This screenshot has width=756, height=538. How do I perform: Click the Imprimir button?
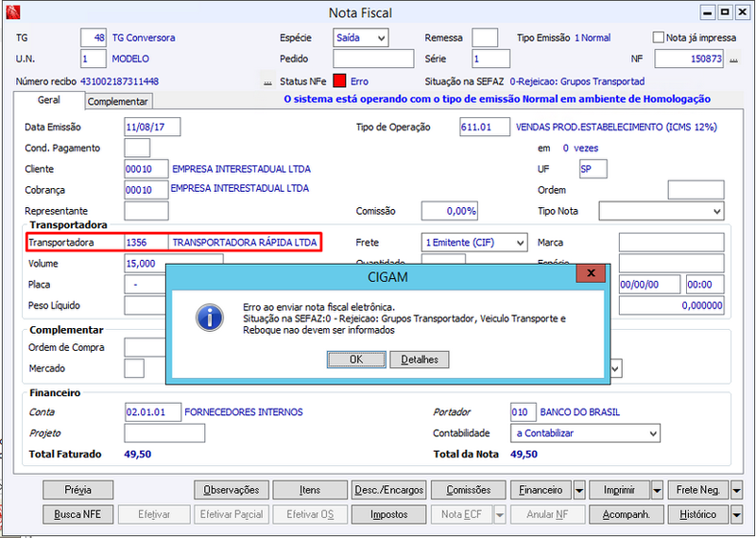click(x=619, y=490)
